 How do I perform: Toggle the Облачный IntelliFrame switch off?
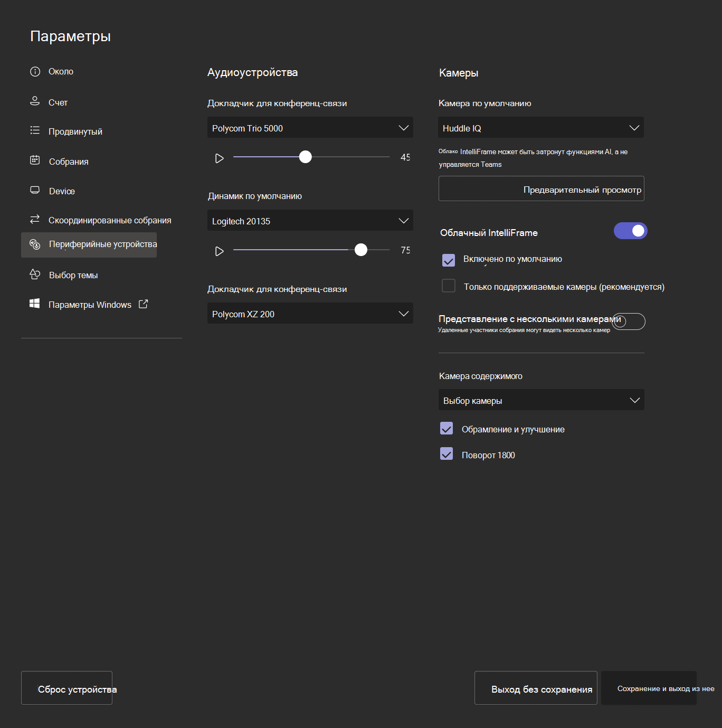(630, 231)
